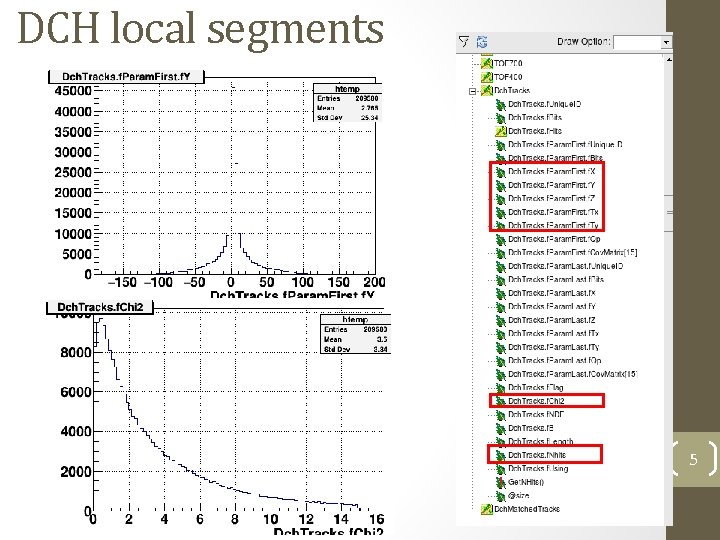Viewport: 720px width, 540px height.
Task: Select the TOF400 branch icon
Action: coord(487,77)
